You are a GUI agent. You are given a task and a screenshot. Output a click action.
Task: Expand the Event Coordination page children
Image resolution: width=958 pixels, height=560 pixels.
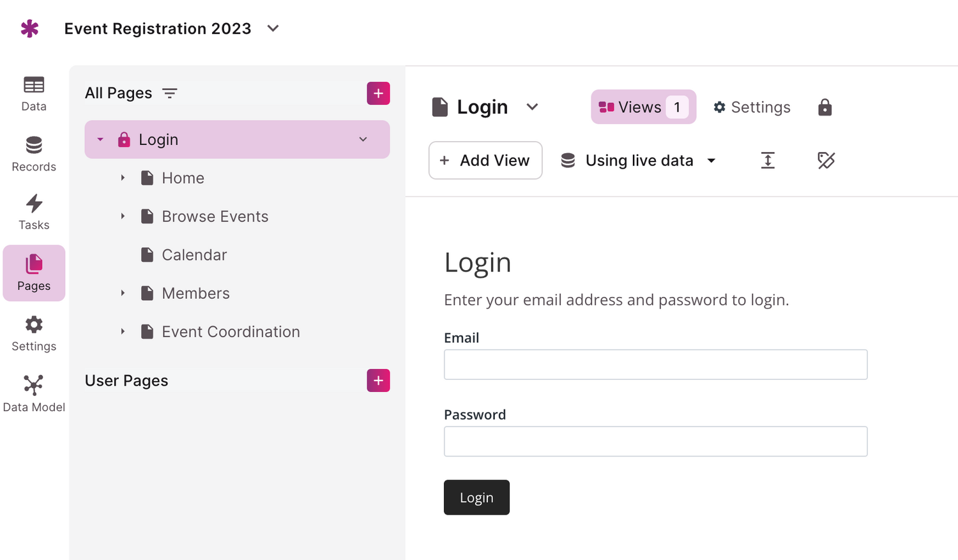click(123, 331)
